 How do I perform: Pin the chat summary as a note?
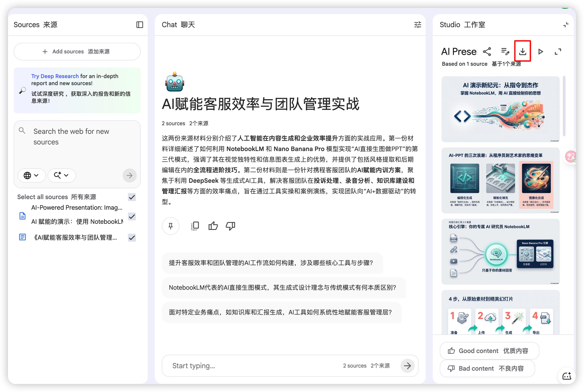pos(170,226)
